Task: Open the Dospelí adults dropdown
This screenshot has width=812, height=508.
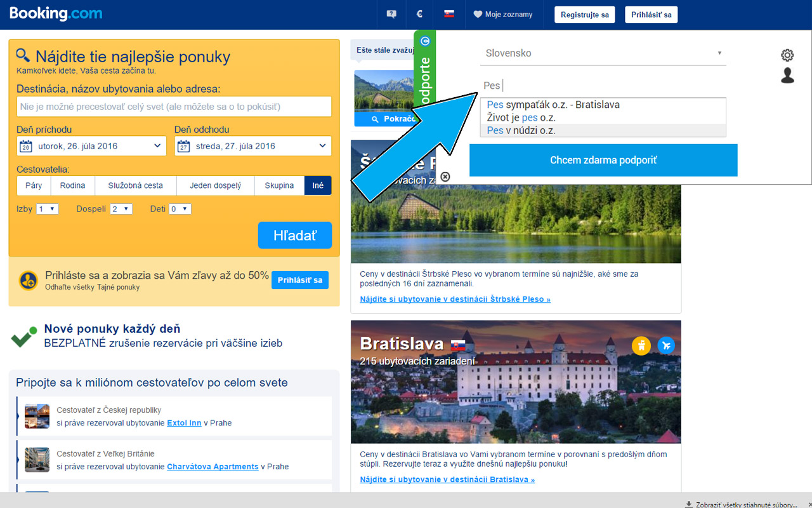Action: tap(121, 209)
